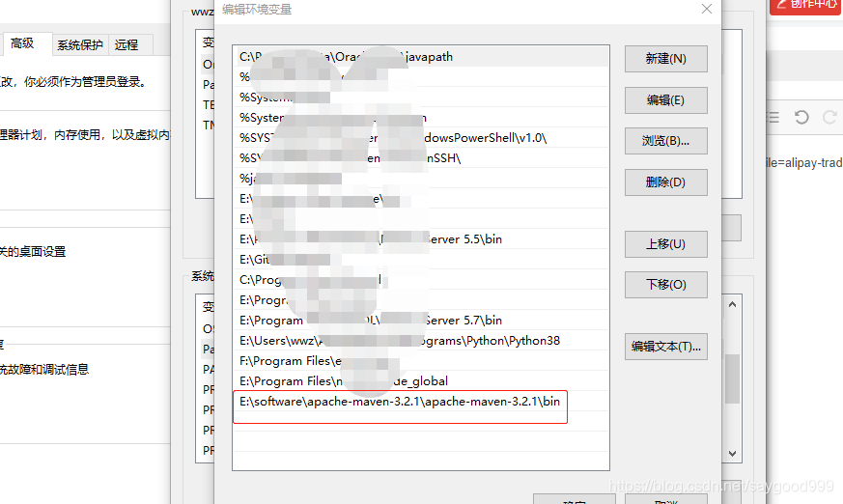
Task: Move entry up with 上移(U)
Action: (665, 244)
